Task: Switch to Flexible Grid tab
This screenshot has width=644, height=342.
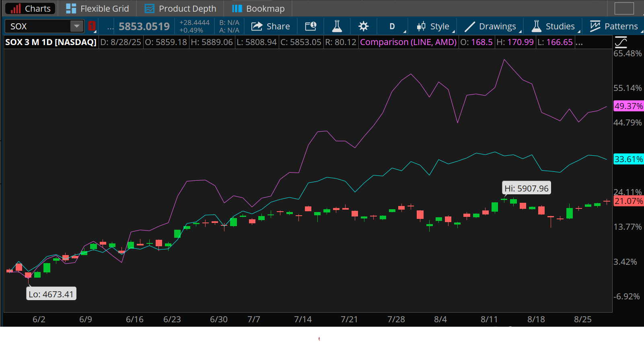Action: click(97, 8)
